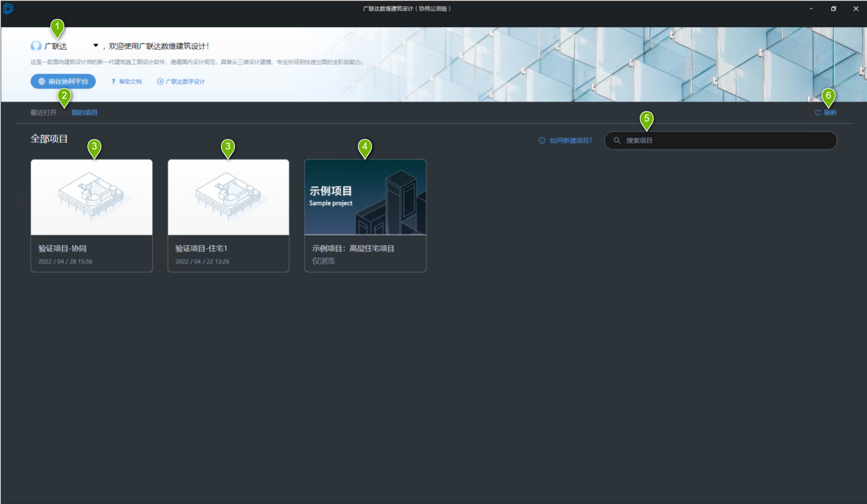
Task: Open the 验证项目-住宅1 project thumbnail
Action: click(x=228, y=197)
